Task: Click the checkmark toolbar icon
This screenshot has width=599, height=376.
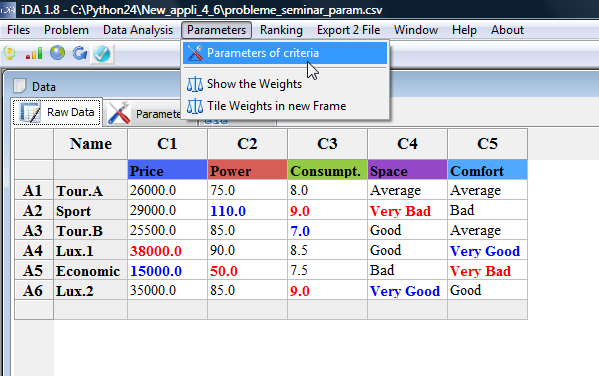Action: coord(102,54)
